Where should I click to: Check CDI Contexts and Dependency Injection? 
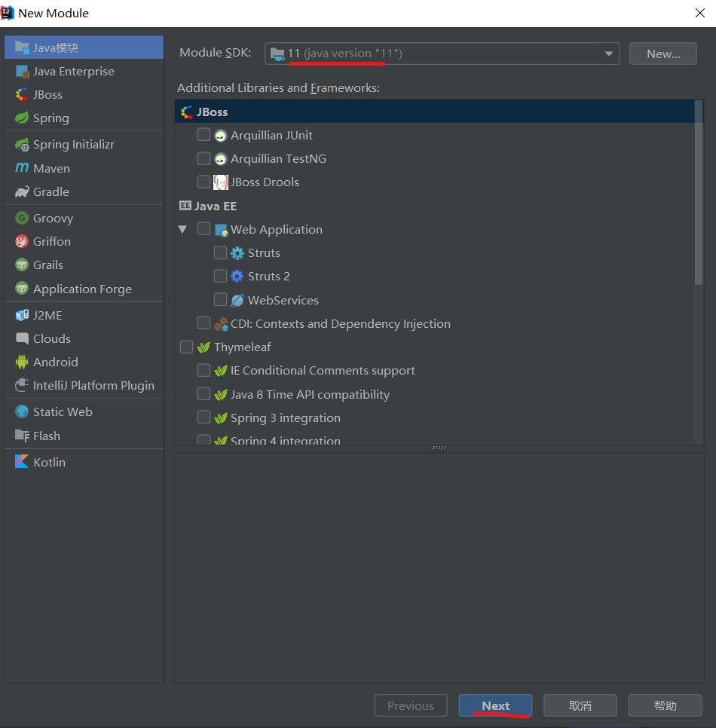click(203, 323)
